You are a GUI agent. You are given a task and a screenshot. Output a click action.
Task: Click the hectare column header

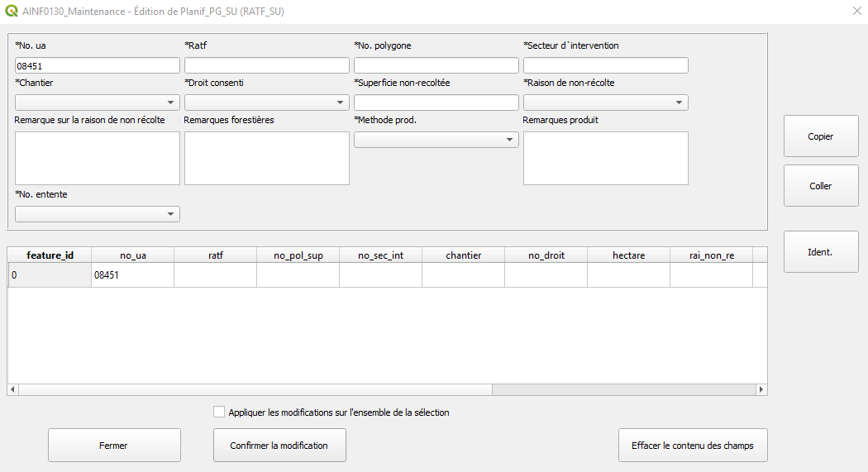coord(628,255)
